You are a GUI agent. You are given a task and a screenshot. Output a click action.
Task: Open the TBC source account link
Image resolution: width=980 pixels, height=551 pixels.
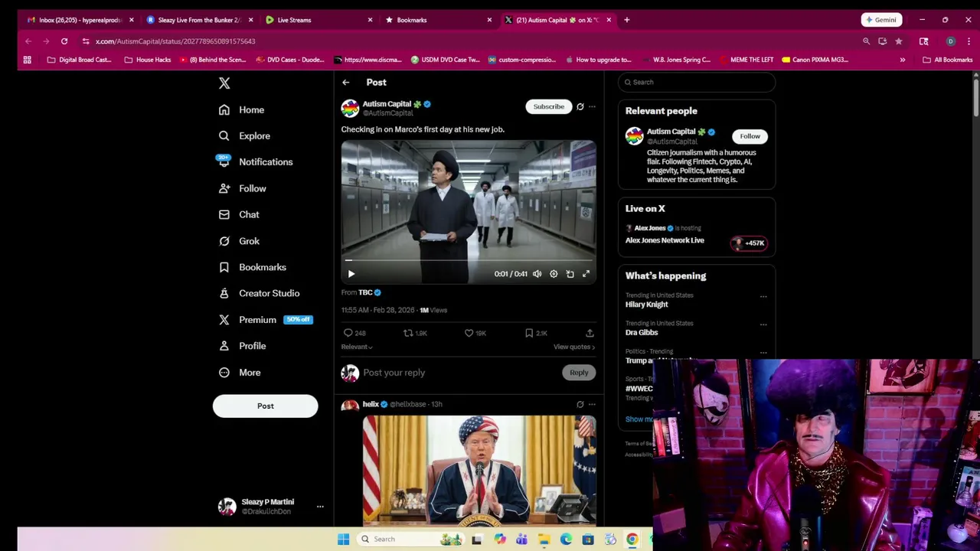pos(370,292)
